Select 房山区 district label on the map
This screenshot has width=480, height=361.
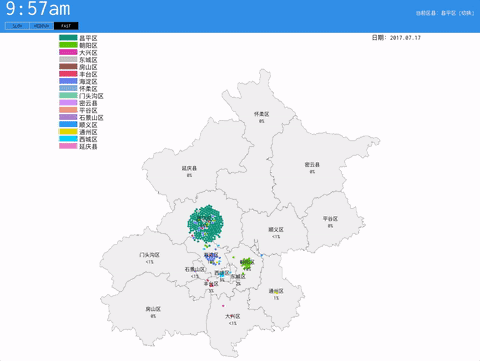(x=153, y=309)
